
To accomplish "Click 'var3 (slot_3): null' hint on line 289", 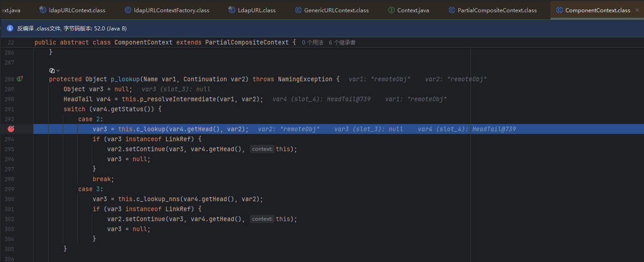I will tap(176, 89).
